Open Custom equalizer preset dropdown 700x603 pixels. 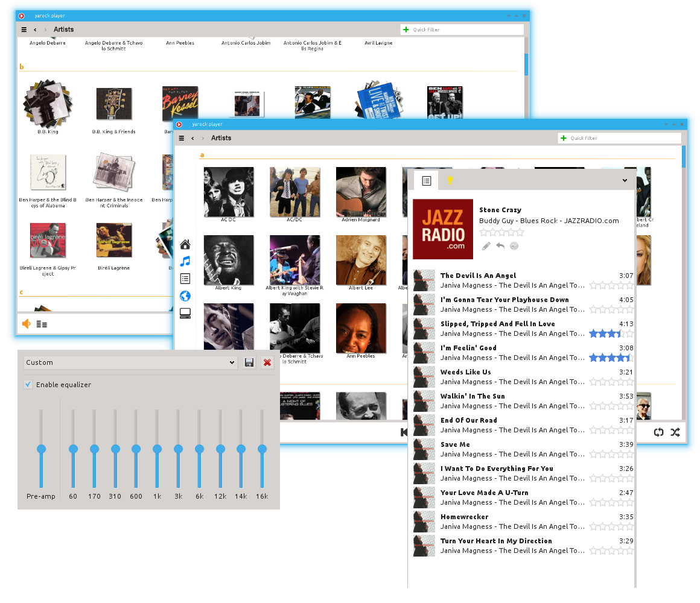130,362
